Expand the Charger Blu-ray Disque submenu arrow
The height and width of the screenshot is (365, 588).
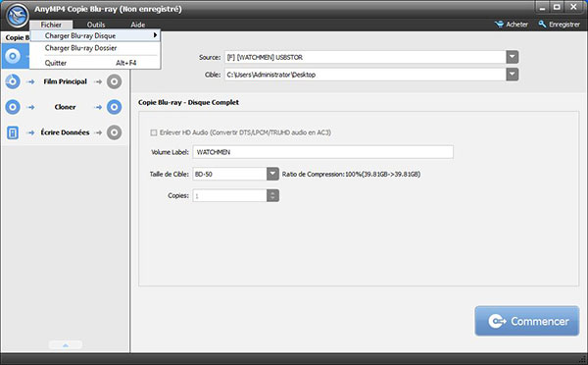(155, 35)
